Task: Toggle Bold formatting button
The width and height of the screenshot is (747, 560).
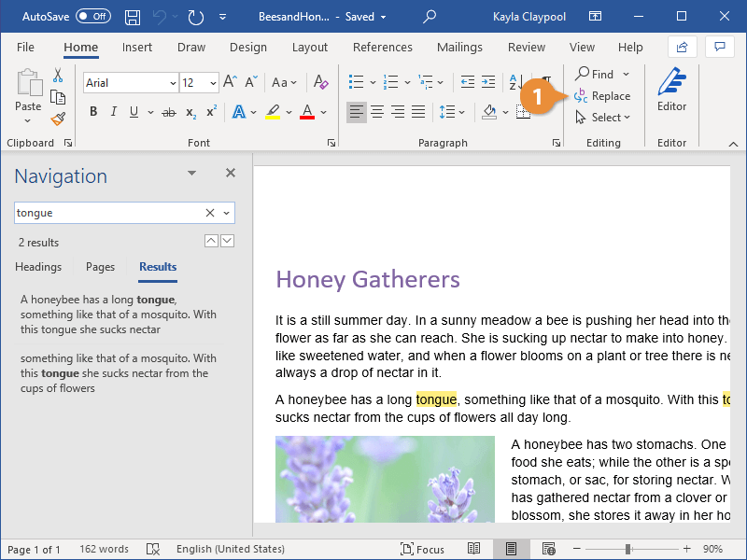Action: point(93,112)
